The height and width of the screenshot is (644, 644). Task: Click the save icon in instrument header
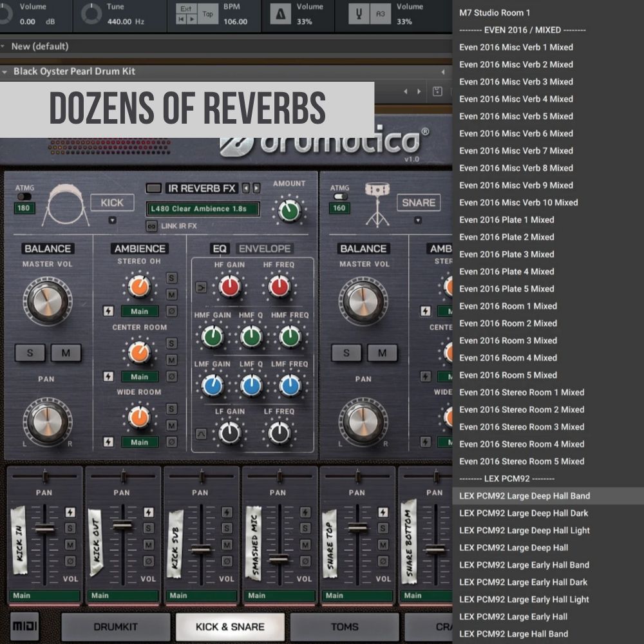point(437,91)
